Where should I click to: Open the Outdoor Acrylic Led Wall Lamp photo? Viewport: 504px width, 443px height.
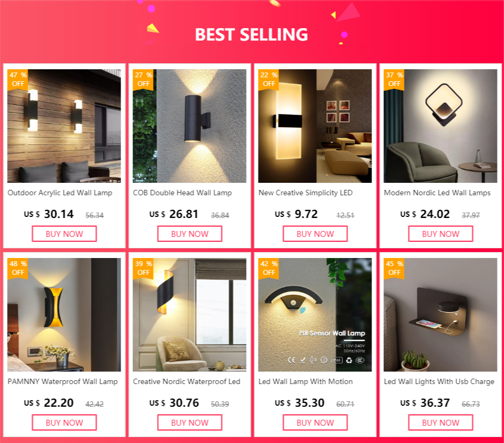click(64, 126)
